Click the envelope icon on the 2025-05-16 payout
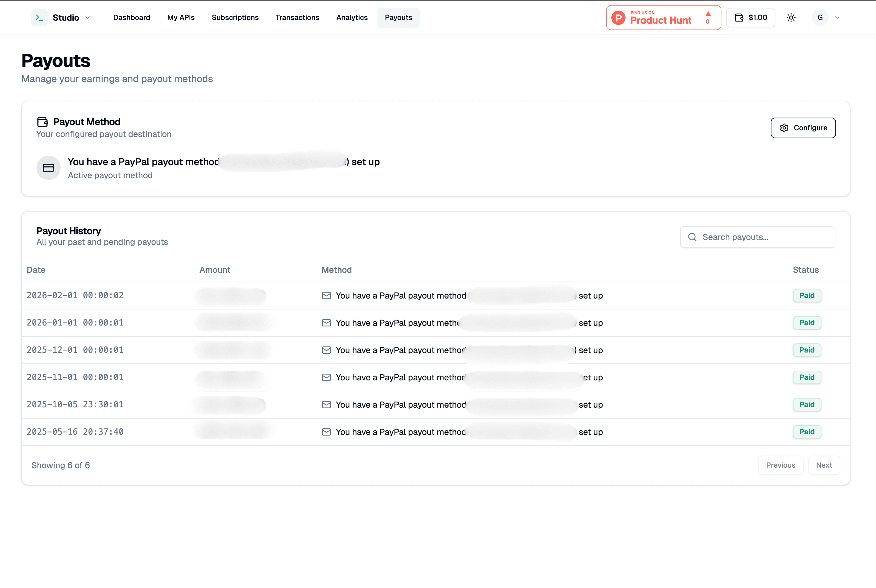 [326, 432]
